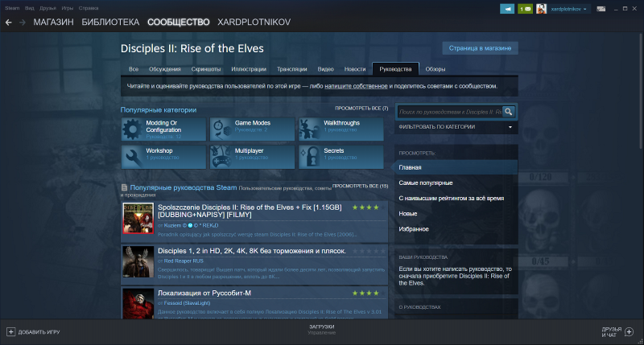
Task: Open the Spolszczenie Disciples II guide thumbnail
Action: (138, 218)
